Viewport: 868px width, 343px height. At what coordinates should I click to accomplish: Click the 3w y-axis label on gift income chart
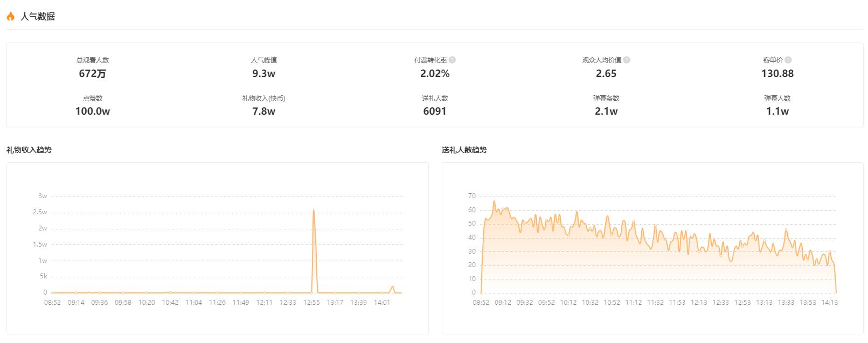pyautogui.click(x=43, y=196)
